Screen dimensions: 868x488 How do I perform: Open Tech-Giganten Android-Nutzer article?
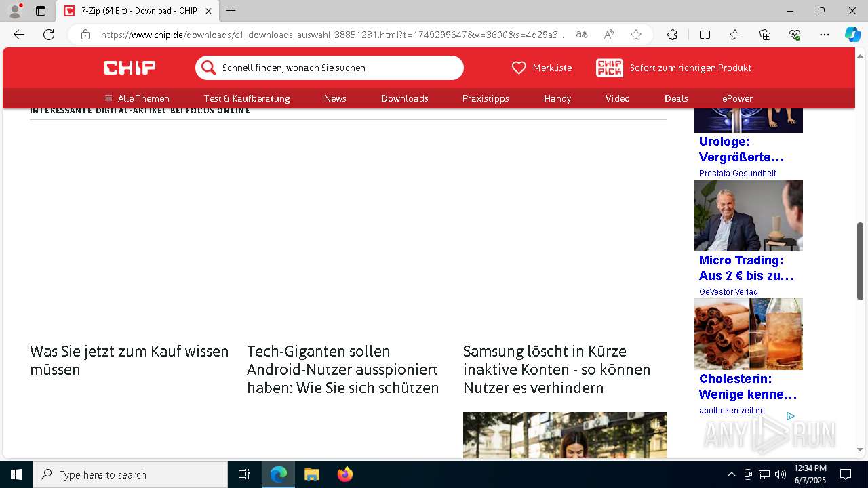click(x=343, y=369)
